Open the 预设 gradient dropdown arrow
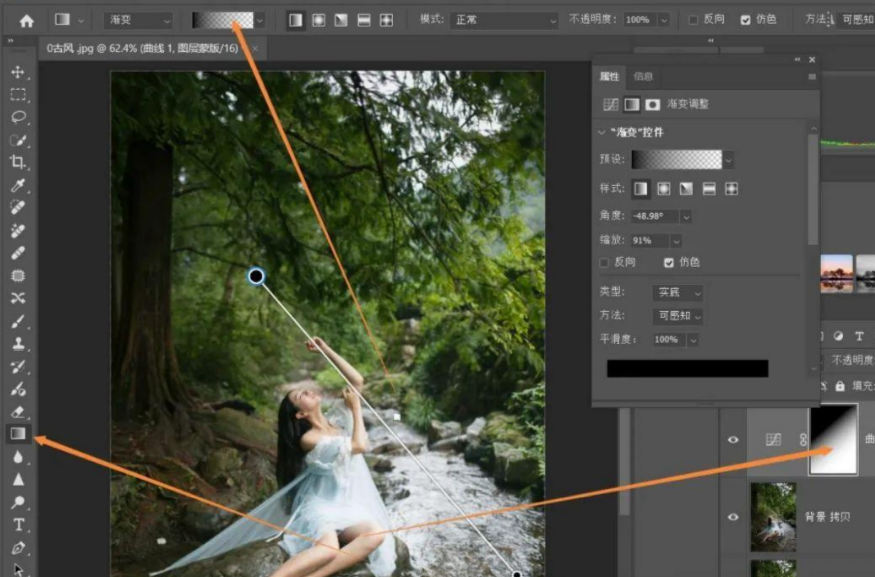Screen dimensions: 875x577 click(x=728, y=160)
